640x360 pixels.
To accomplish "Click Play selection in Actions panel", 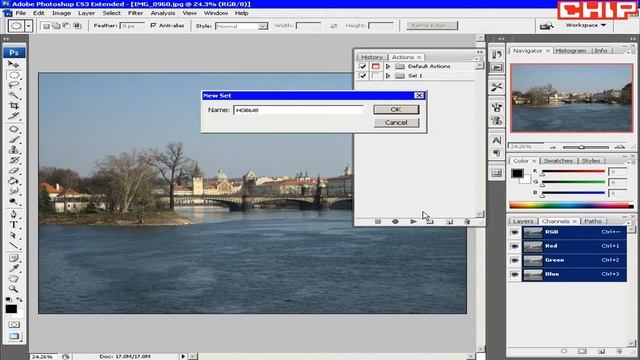I will [413, 221].
